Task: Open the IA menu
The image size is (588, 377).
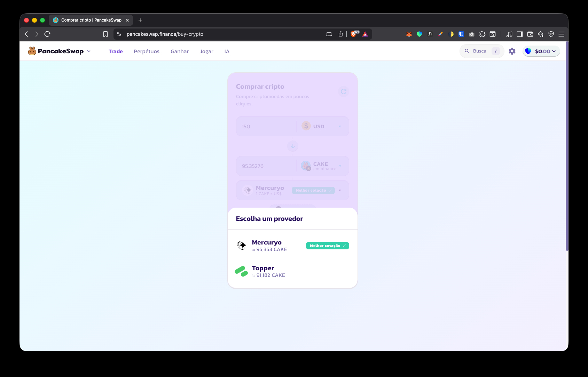Action: tap(227, 51)
